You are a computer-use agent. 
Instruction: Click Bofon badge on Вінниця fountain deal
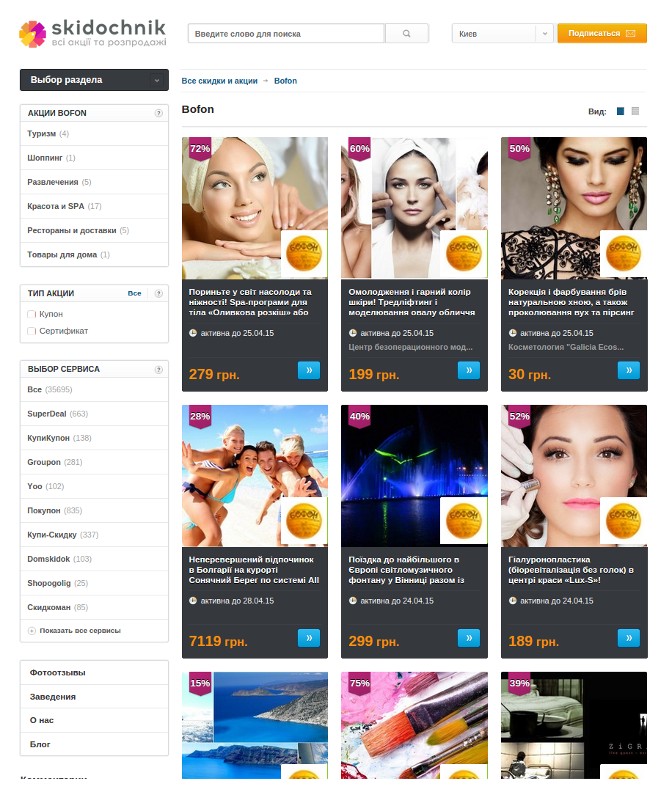tap(464, 521)
